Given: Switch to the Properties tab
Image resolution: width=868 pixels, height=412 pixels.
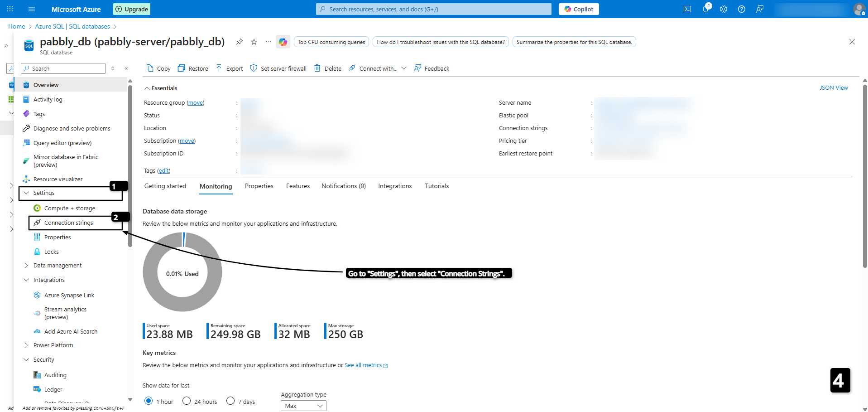Looking at the screenshot, I should (259, 186).
